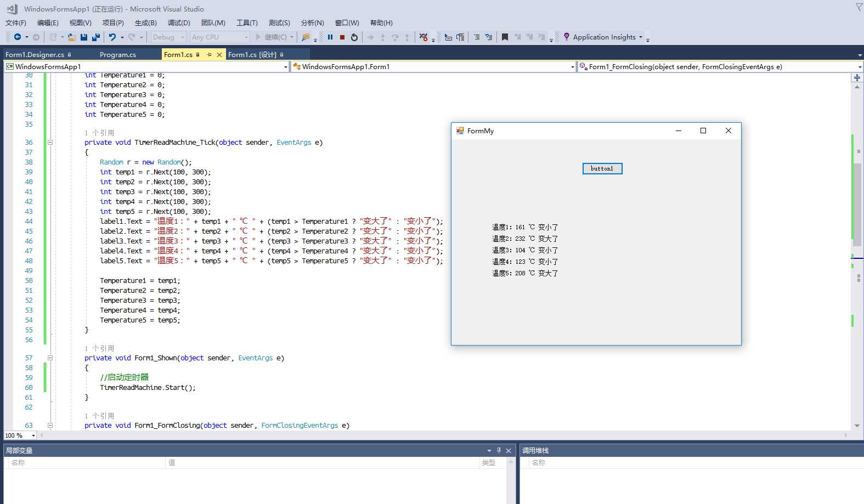Viewport: 864px width, 504px height.
Task: Click the comment out selected lines icon
Action: click(477, 37)
